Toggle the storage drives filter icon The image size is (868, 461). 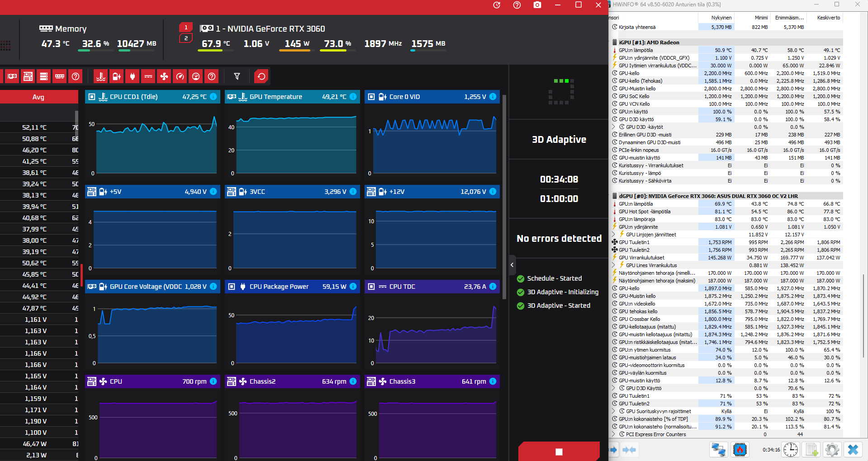[44, 76]
